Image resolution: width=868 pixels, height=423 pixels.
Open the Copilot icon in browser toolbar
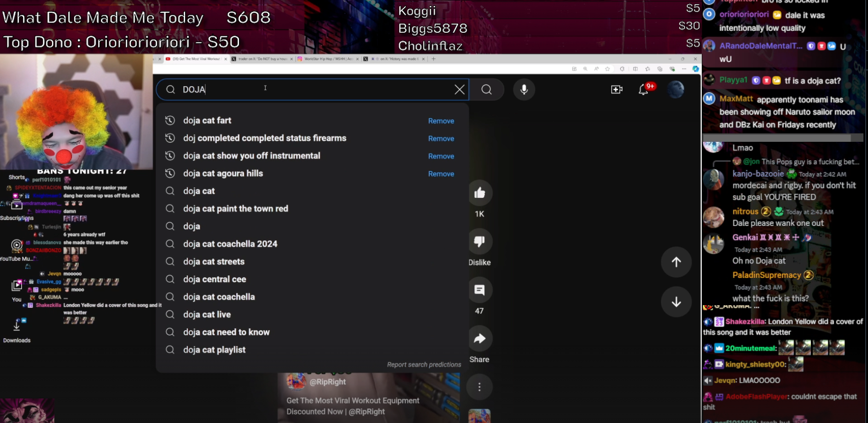click(x=695, y=69)
